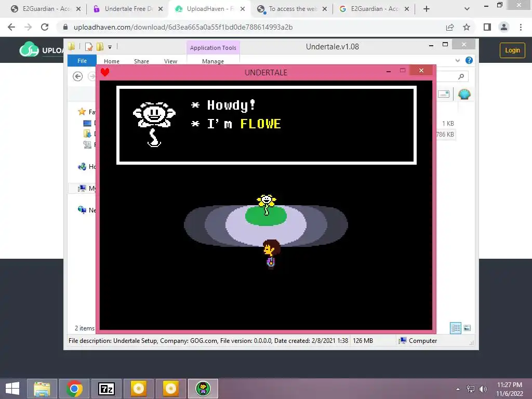Open 7-Zip from the taskbar
Image resolution: width=532 pixels, height=399 pixels.
coord(107,389)
